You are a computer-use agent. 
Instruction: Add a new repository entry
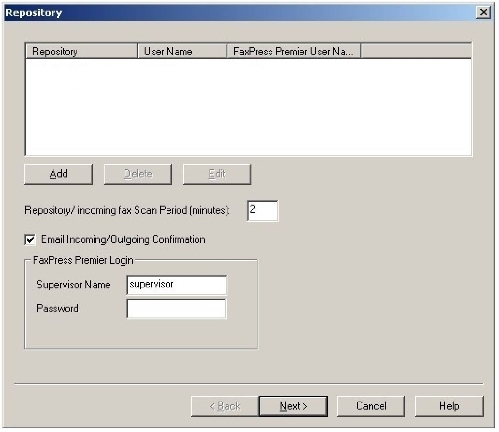point(59,174)
